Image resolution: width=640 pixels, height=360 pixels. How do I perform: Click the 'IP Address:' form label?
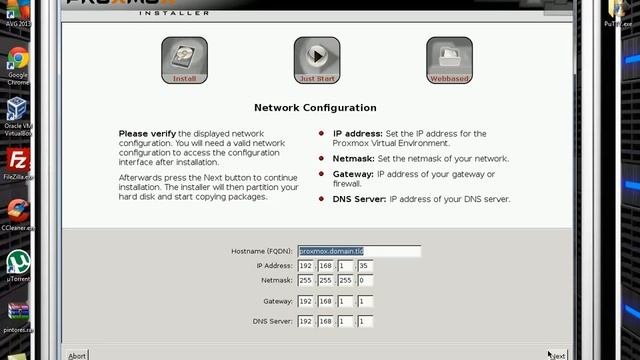[x=275, y=266]
